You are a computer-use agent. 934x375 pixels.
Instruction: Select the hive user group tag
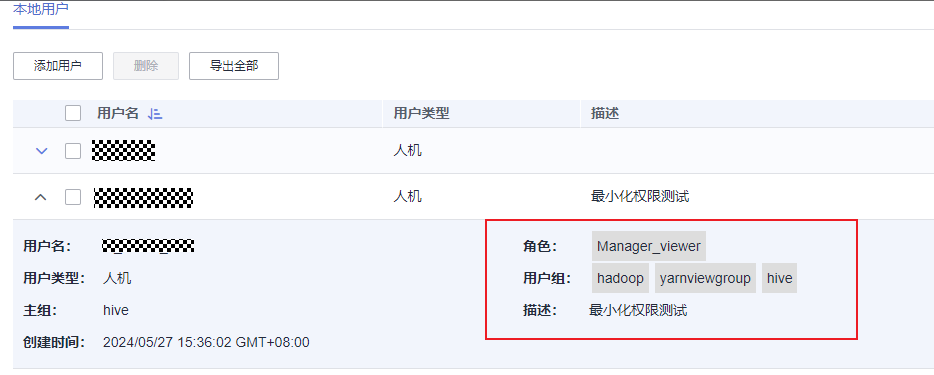pos(780,278)
